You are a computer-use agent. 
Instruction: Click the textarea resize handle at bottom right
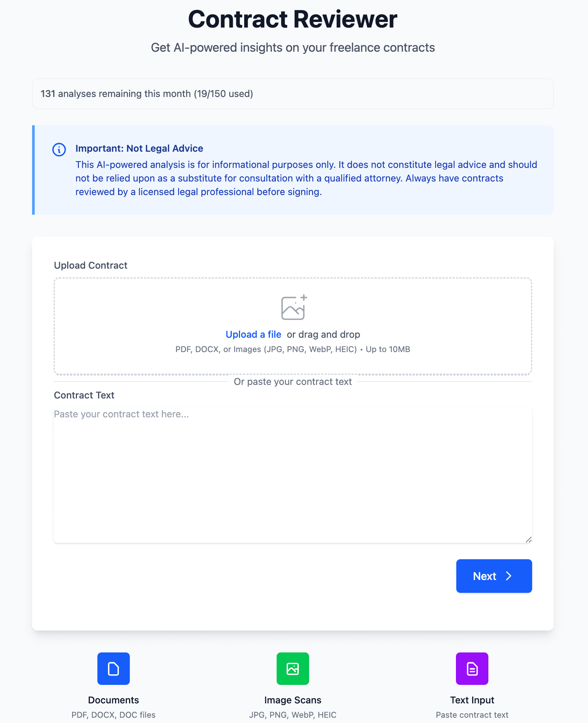click(528, 540)
